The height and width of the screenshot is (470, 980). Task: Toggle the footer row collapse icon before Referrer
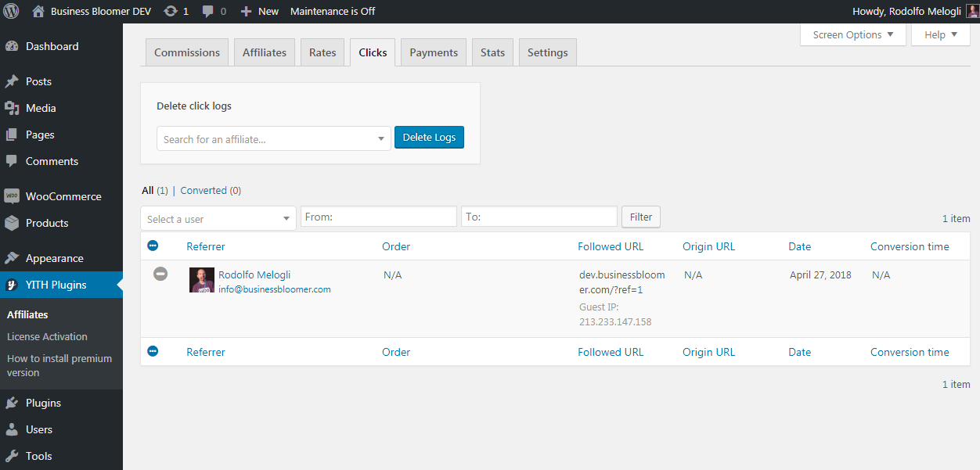(153, 351)
